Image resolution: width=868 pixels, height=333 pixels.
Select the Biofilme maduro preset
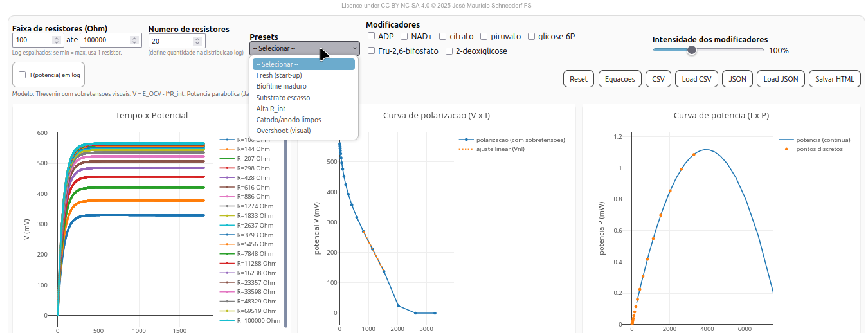pos(281,86)
